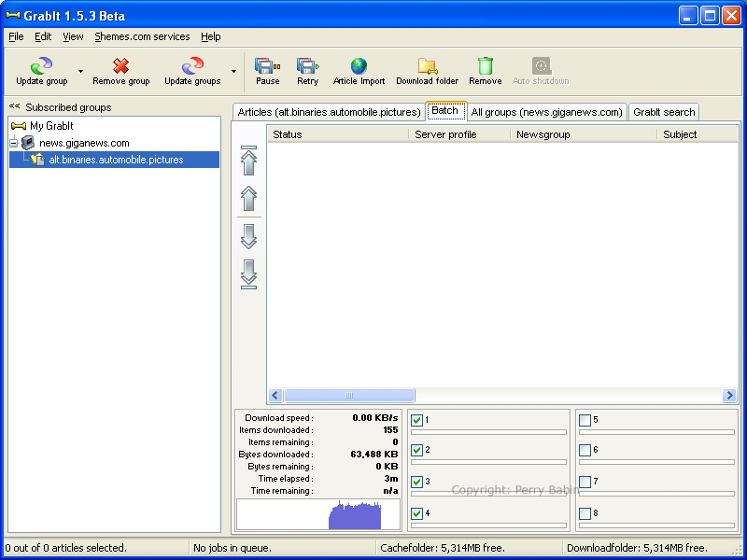The width and height of the screenshot is (747, 560).
Task: Click the horizontal scrollbar left arrow
Action: pyautogui.click(x=275, y=395)
